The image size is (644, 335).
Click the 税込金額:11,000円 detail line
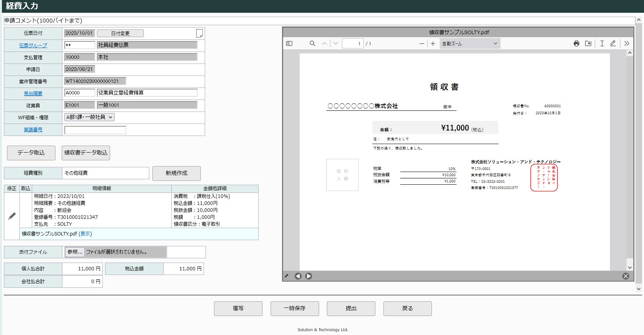pyautogui.click(x=195, y=203)
